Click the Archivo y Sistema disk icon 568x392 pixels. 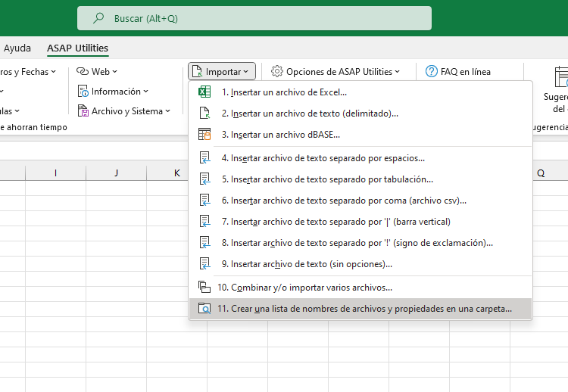83,110
